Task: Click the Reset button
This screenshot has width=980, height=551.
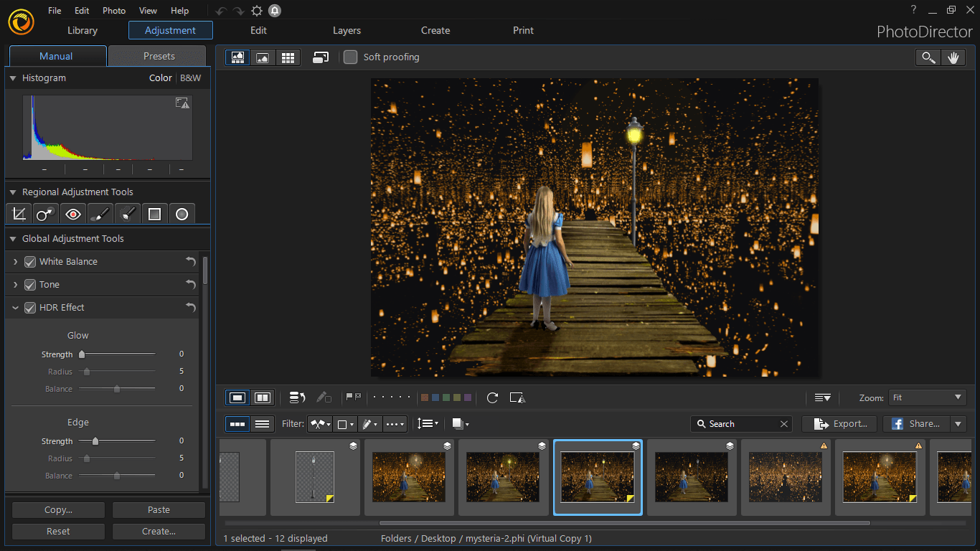Action: pyautogui.click(x=58, y=532)
